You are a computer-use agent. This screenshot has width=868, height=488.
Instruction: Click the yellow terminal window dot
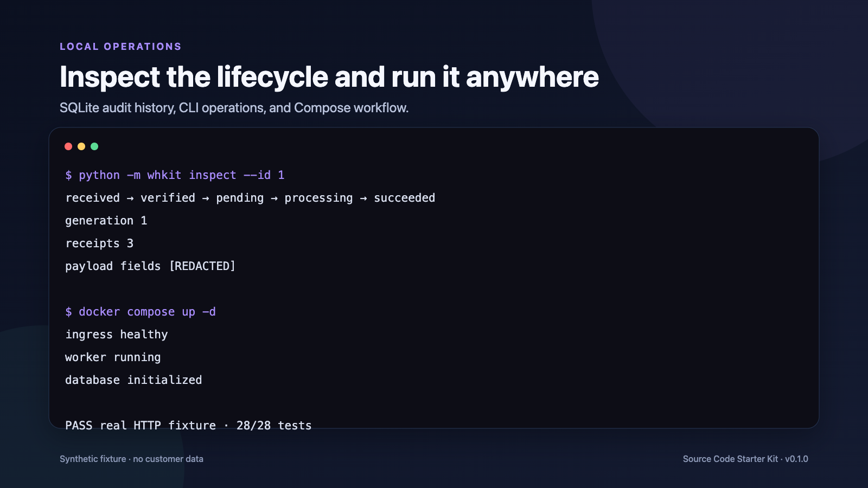(81, 146)
